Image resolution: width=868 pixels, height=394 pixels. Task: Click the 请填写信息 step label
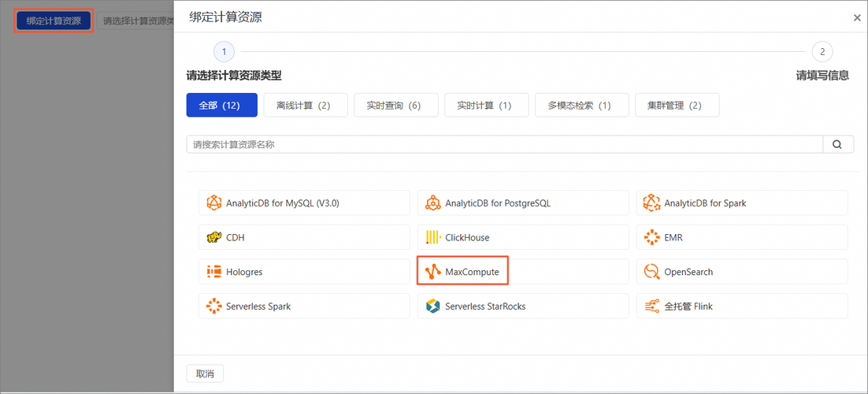[x=822, y=76]
